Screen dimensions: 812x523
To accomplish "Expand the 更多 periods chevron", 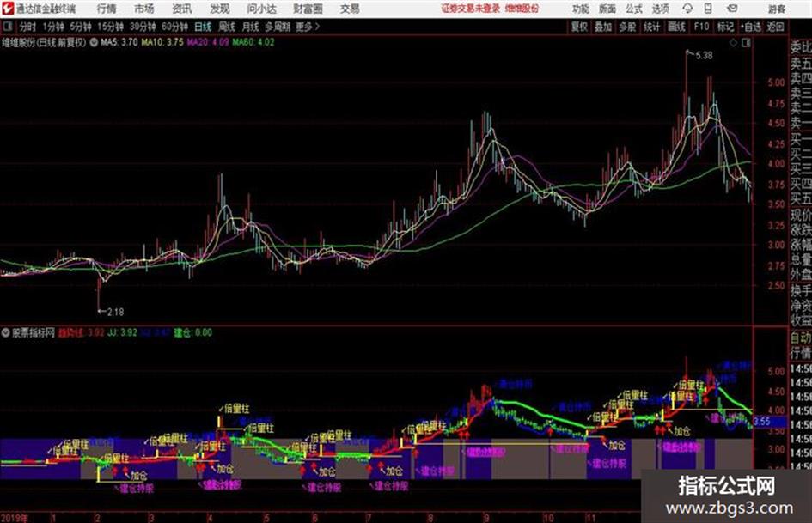I will (308, 27).
